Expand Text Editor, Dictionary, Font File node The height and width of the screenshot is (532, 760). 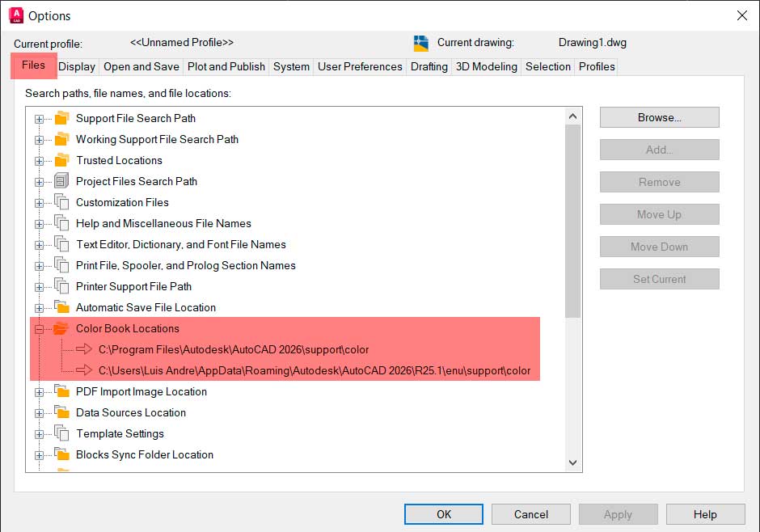click(40, 245)
